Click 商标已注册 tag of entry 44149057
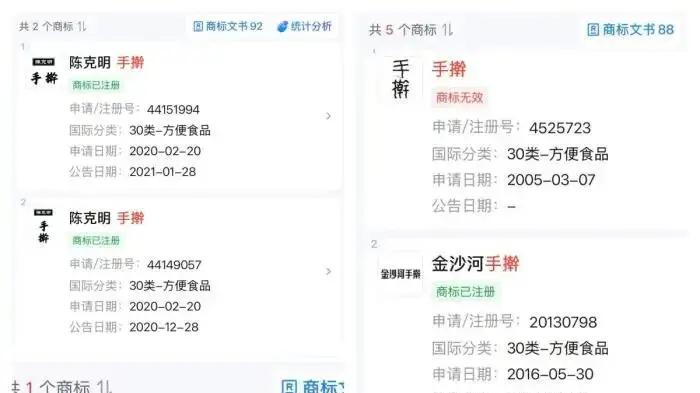The image size is (700, 393). pyautogui.click(x=96, y=240)
